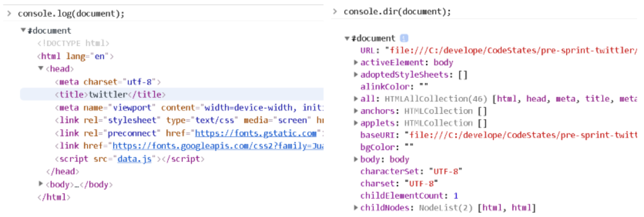Select the link rel stylesheet row
Image resolution: width=644 pixels, height=217 pixels.
pyautogui.click(x=189, y=120)
